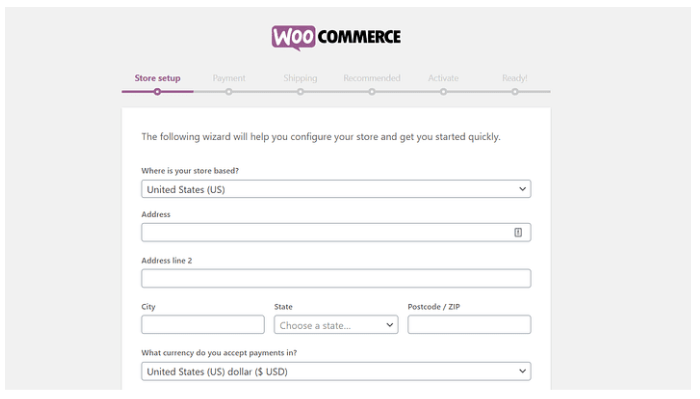This screenshot has height=399, width=700.
Task: Click into the Postcode / ZIP field
Action: pyautogui.click(x=469, y=325)
